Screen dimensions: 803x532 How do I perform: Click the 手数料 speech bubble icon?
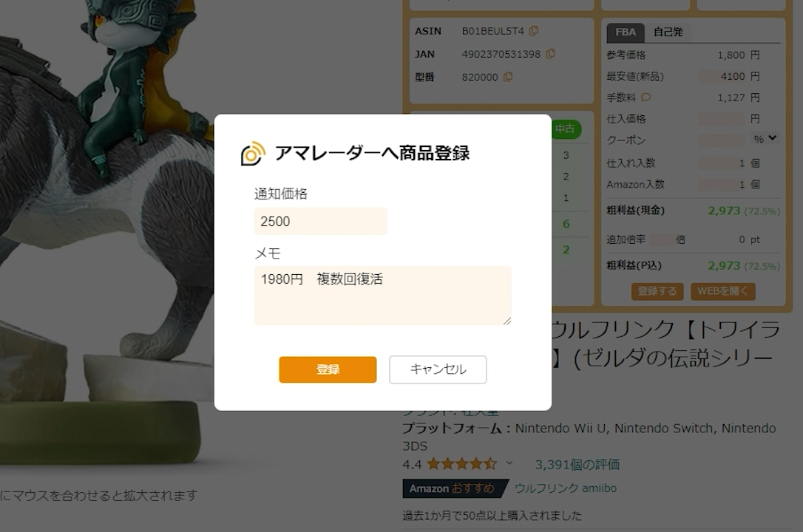pyautogui.click(x=646, y=98)
